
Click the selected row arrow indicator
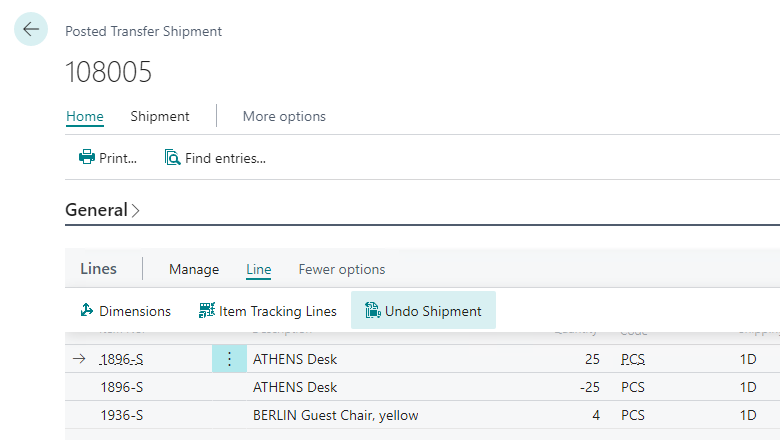coord(80,359)
